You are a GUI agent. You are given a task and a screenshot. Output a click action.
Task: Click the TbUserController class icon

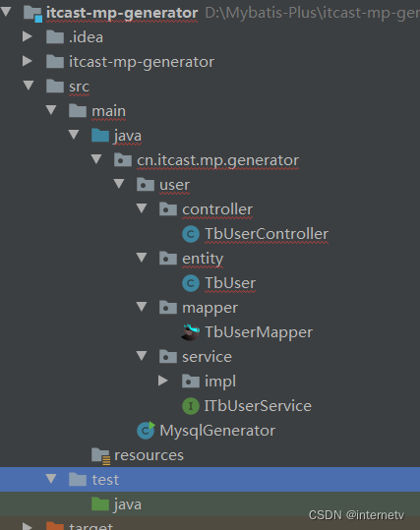[191, 234]
